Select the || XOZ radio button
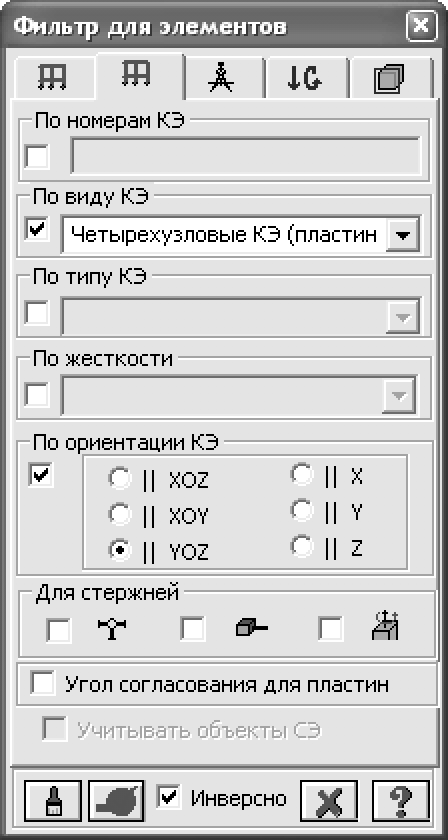The width and height of the screenshot is (448, 840). click(x=120, y=479)
